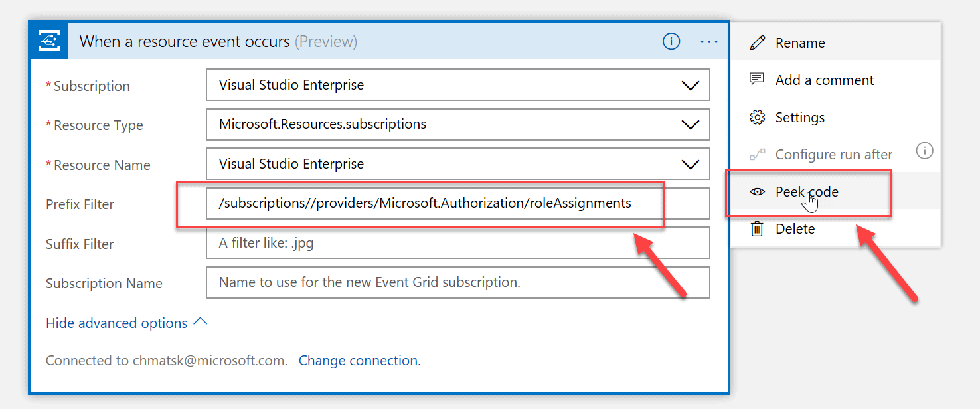
Task: Click the Peek code eye icon
Action: click(x=757, y=191)
